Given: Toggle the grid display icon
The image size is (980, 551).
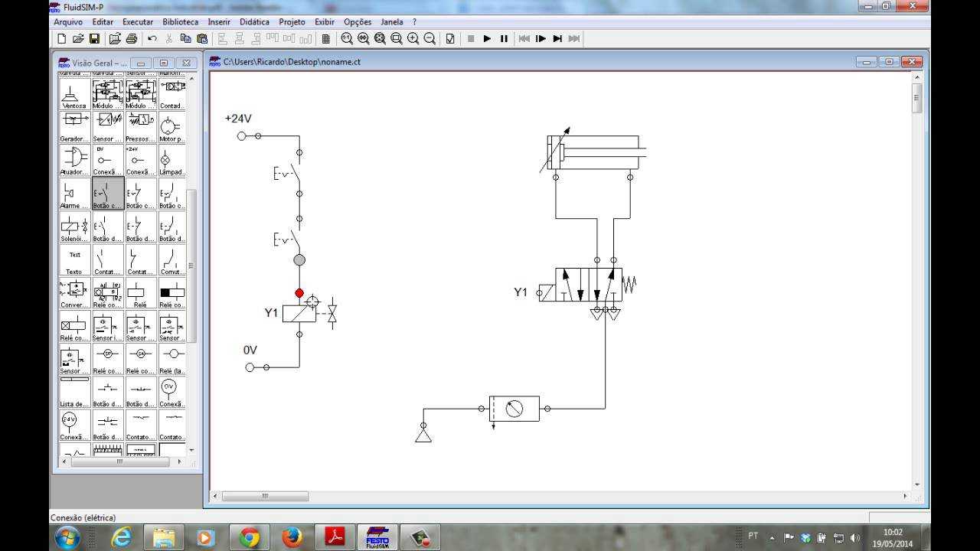Looking at the screenshot, I should [325, 38].
